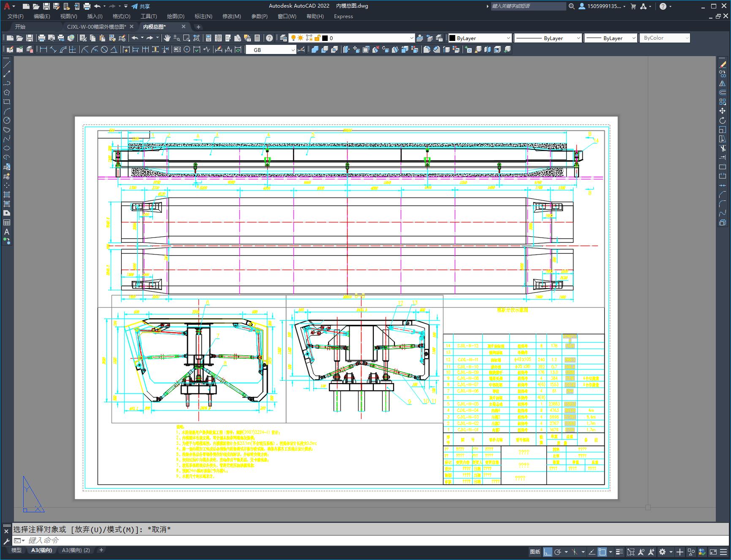Image resolution: width=731 pixels, height=560 pixels.
Task: Open the QuickCalc calculator
Action: click(257, 38)
